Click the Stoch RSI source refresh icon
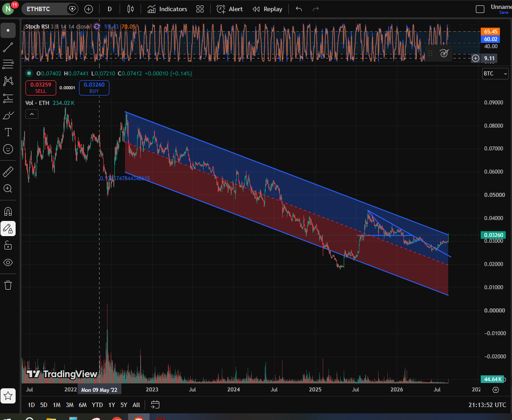The width and height of the screenshot is (512, 420). pyautogui.click(x=97, y=26)
